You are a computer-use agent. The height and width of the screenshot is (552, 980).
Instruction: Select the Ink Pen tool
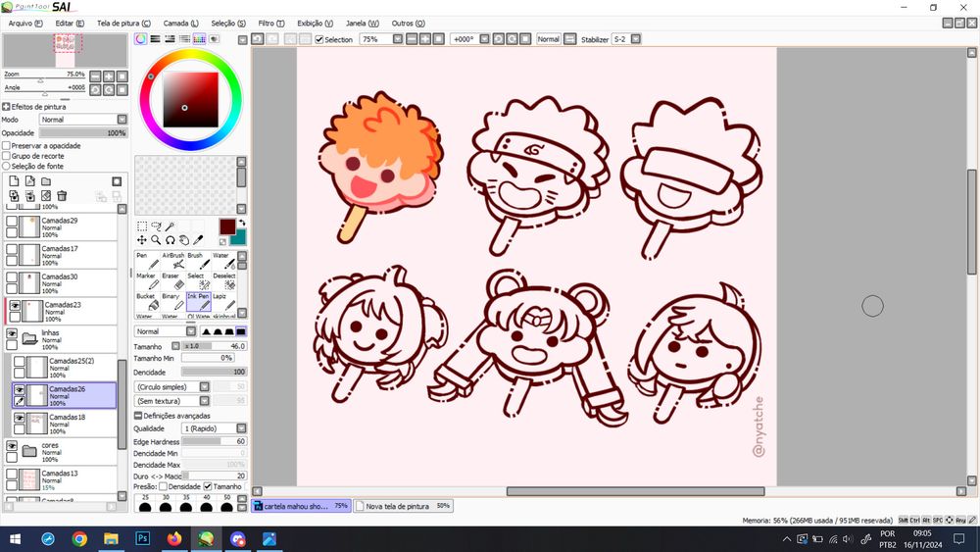pyautogui.click(x=198, y=302)
